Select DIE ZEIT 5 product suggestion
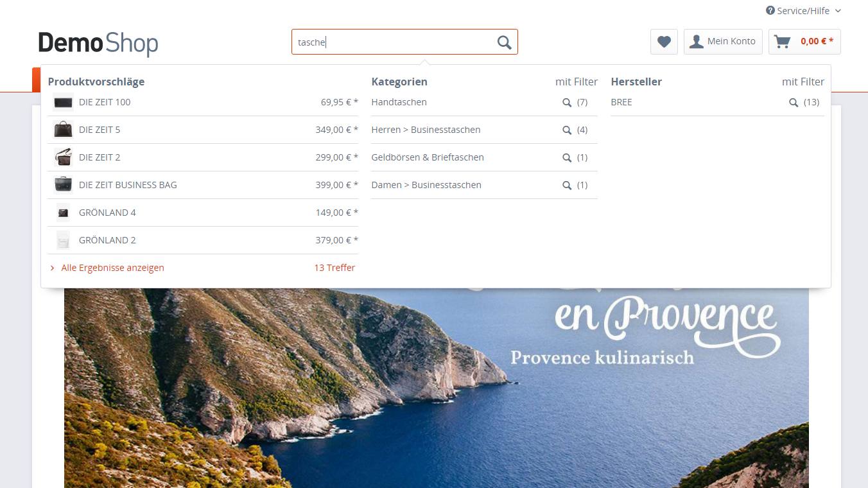This screenshot has width=868, height=488. [x=203, y=130]
